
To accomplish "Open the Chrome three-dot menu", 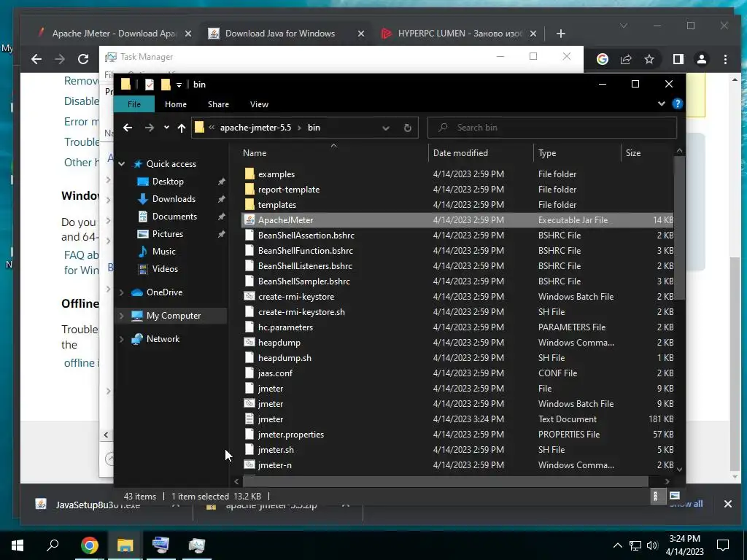I will [725, 59].
